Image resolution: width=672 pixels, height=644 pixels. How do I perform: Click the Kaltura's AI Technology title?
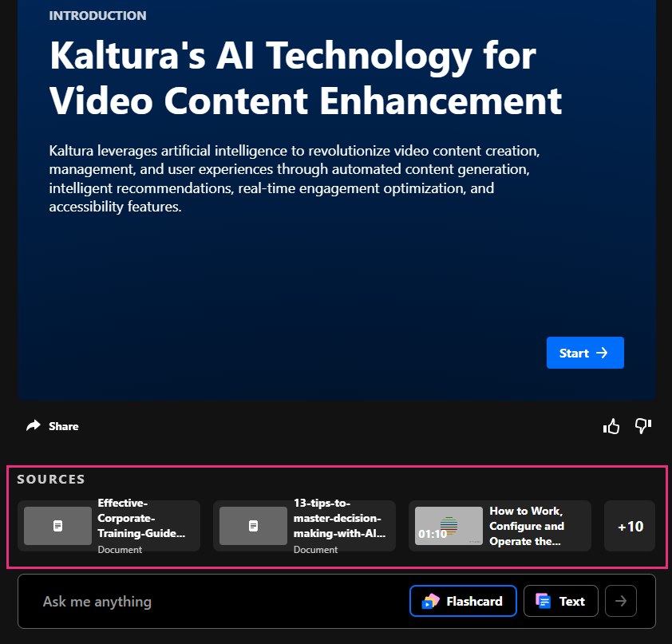coord(306,78)
